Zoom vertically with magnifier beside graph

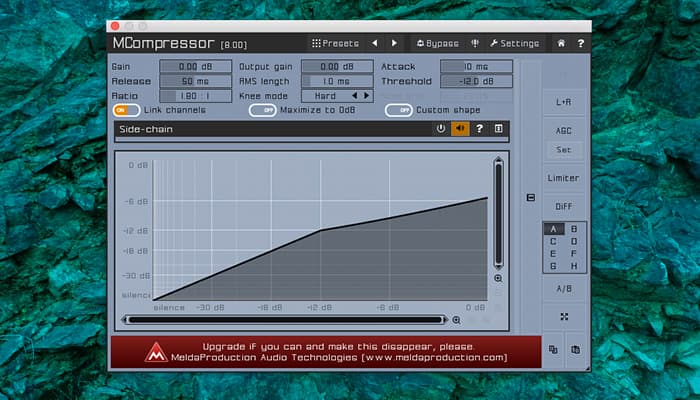(x=499, y=279)
